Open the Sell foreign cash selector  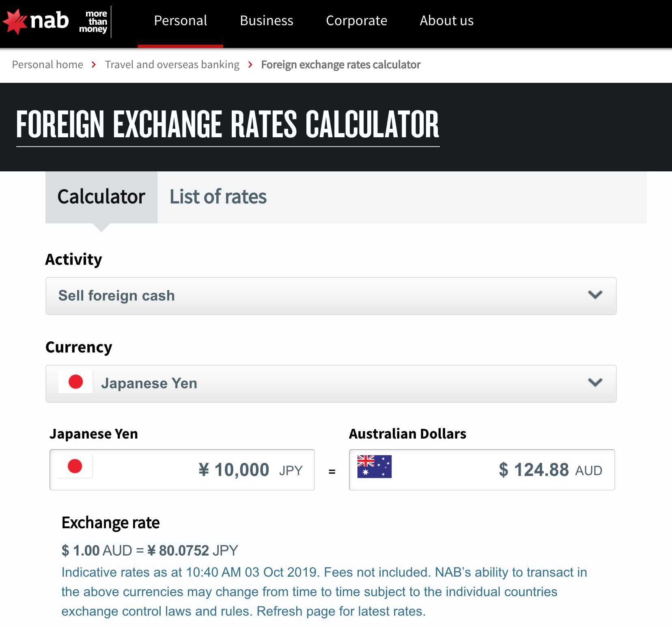click(317, 296)
